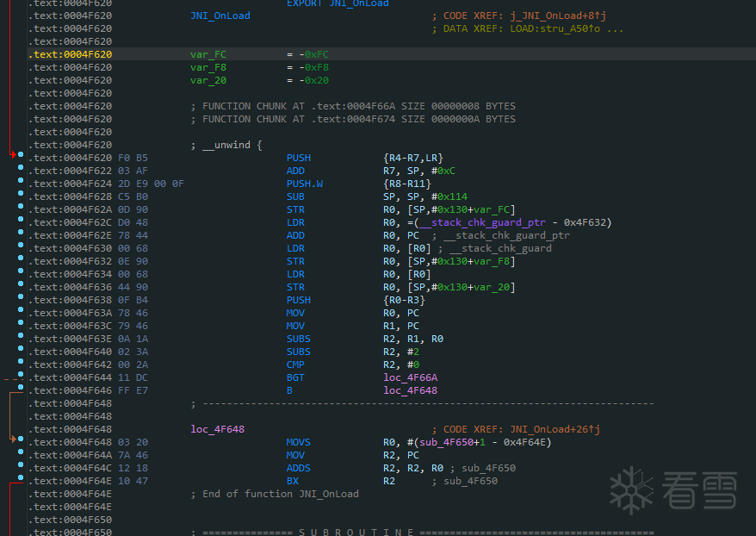Toggle breakpoint dot at BX R2 line
This screenshot has height=536, width=756.
[21, 477]
